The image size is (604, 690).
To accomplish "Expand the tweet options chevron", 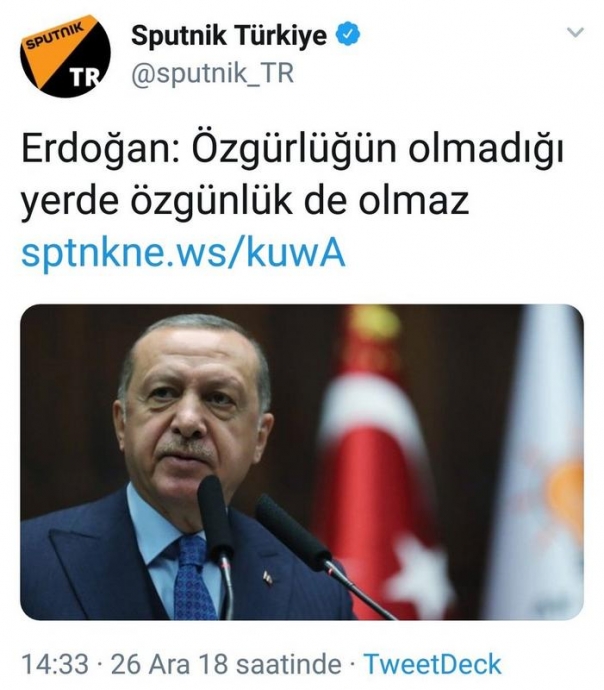I will tap(575, 32).
